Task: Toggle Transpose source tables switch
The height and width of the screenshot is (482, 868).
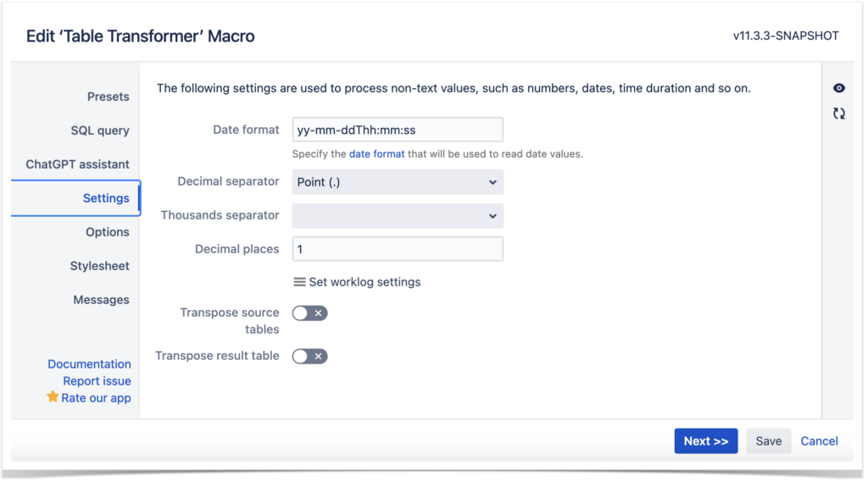Action: [310, 313]
